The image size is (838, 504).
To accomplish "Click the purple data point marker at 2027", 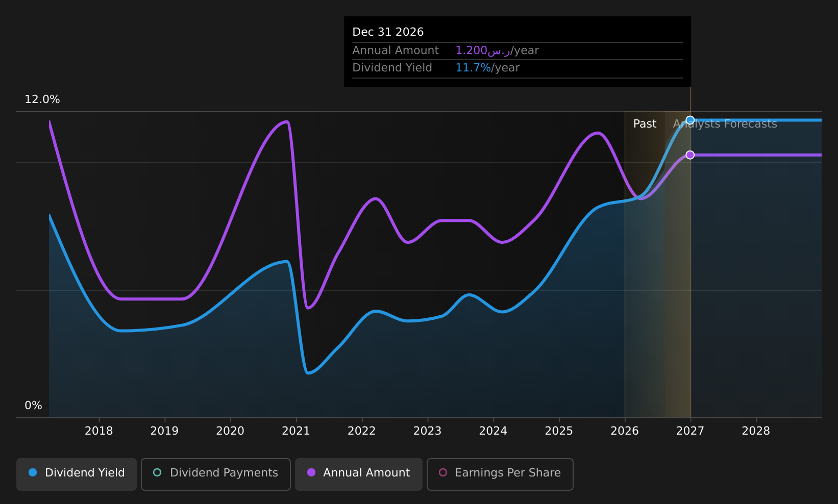I will click(x=690, y=155).
